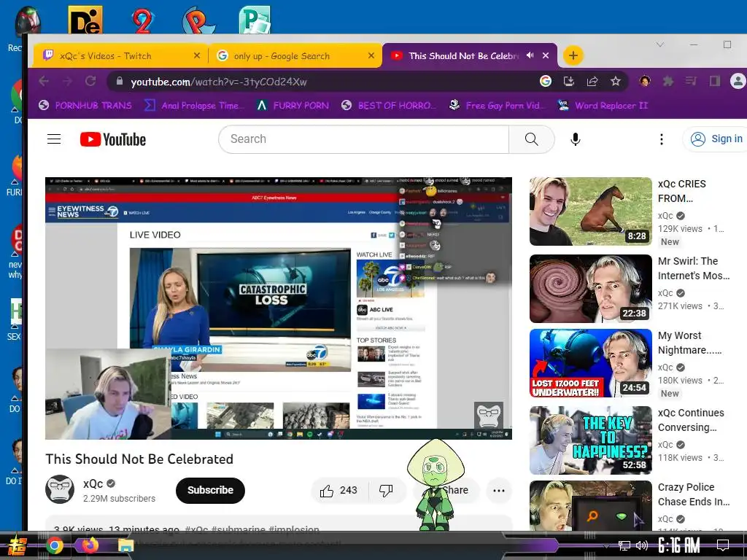Open xQc CRIES FROM... video thumbnail
The height and width of the screenshot is (560, 747).
pyautogui.click(x=590, y=211)
